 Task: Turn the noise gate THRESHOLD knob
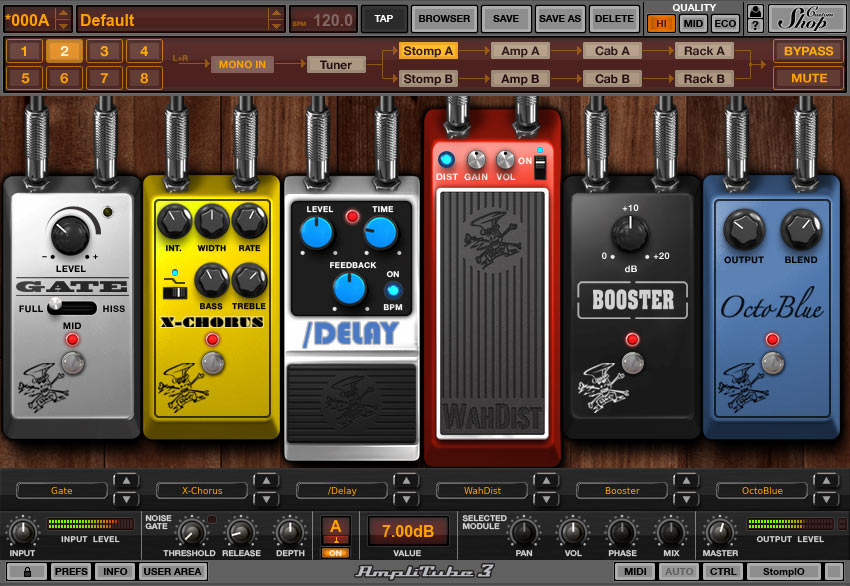point(191,533)
